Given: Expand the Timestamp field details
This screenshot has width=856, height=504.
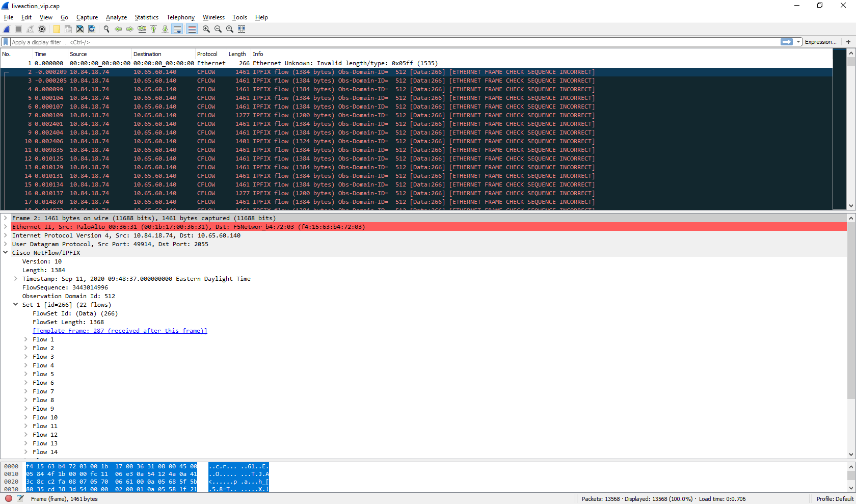Looking at the screenshot, I should (x=16, y=279).
